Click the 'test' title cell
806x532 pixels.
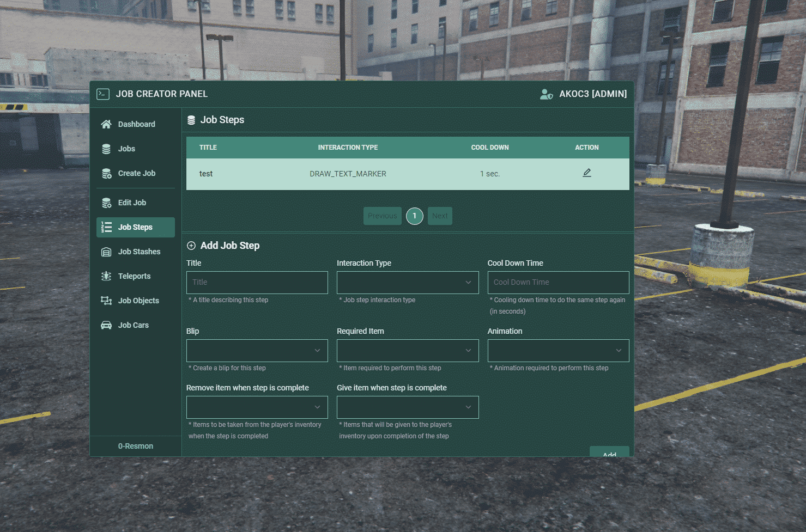click(x=206, y=174)
